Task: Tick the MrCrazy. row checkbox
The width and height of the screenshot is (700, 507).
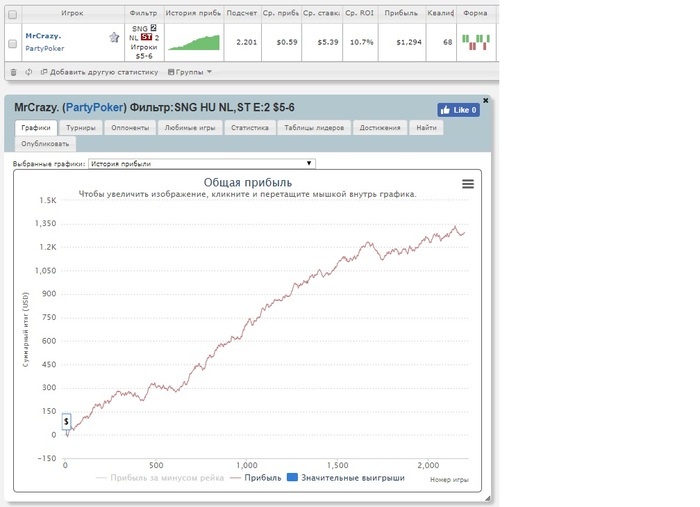Action: [x=12, y=43]
